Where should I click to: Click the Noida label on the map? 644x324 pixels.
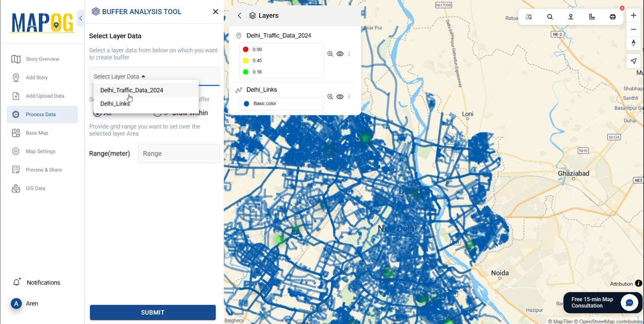500,273
